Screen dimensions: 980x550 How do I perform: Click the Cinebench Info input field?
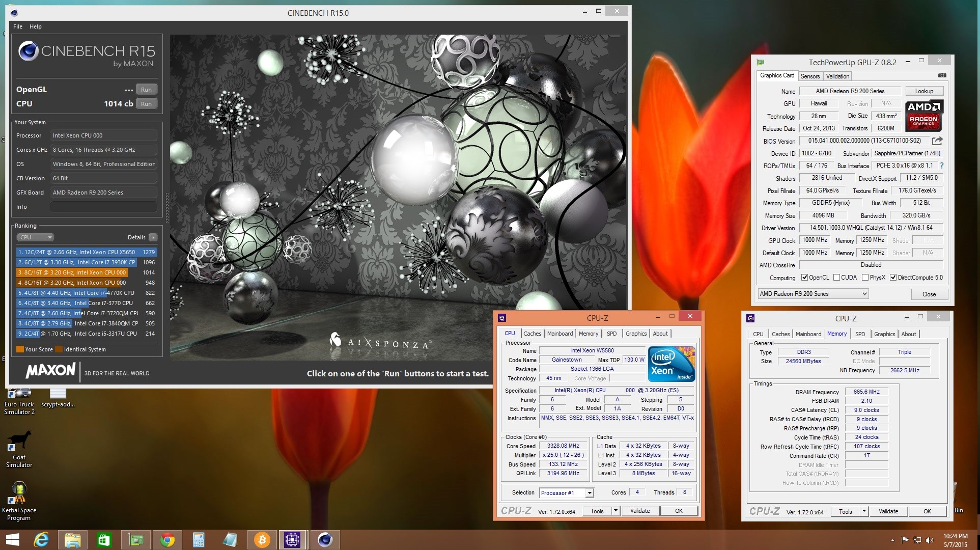(104, 207)
